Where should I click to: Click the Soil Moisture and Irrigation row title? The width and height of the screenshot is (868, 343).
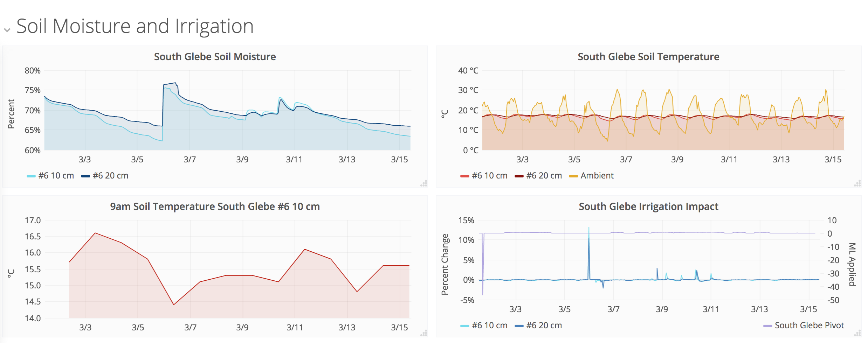(135, 26)
